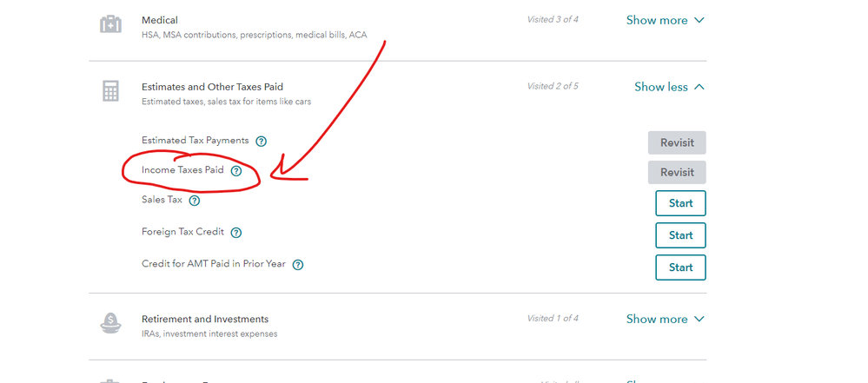
Task: Click Estimates and Other Taxes Paid heading
Action: point(213,87)
